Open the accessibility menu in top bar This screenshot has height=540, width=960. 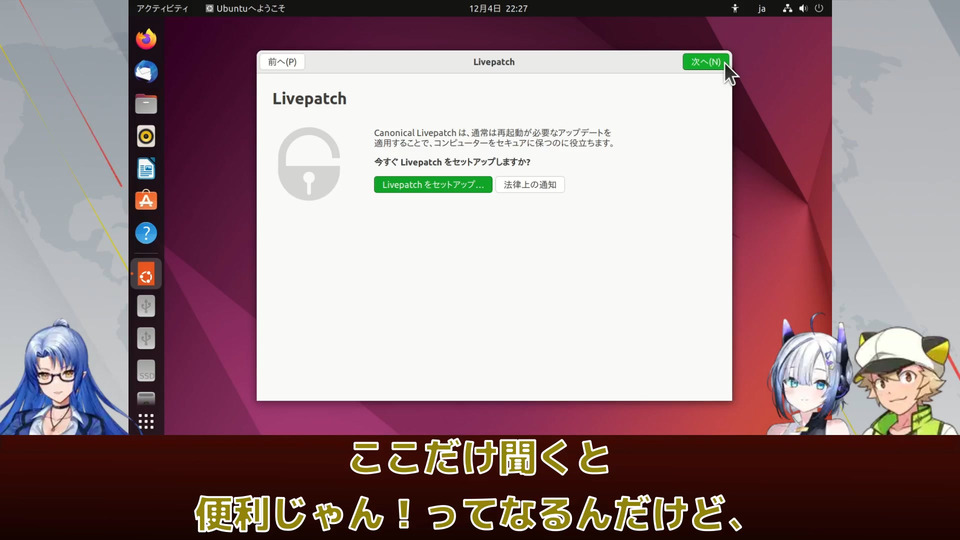pos(735,9)
